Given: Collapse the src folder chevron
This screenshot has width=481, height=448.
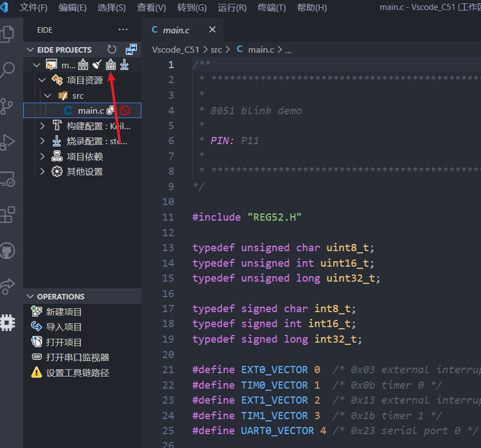Looking at the screenshot, I should [x=48, y=95].
